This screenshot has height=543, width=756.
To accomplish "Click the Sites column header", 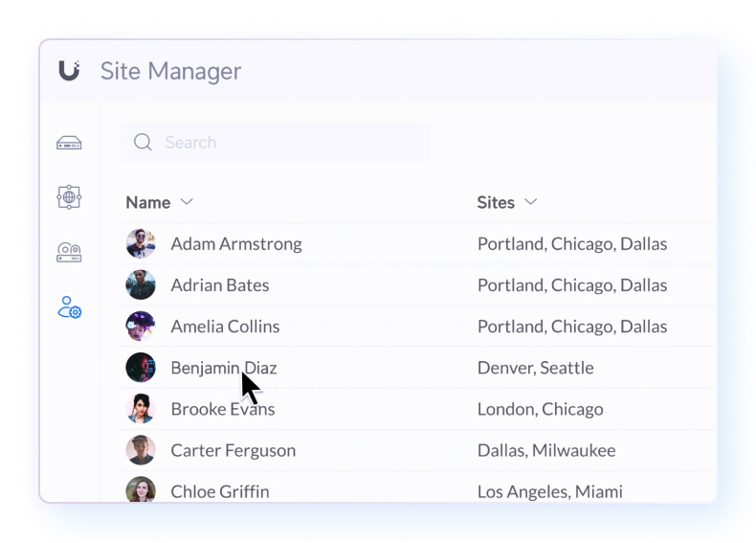I will [496, 202].
